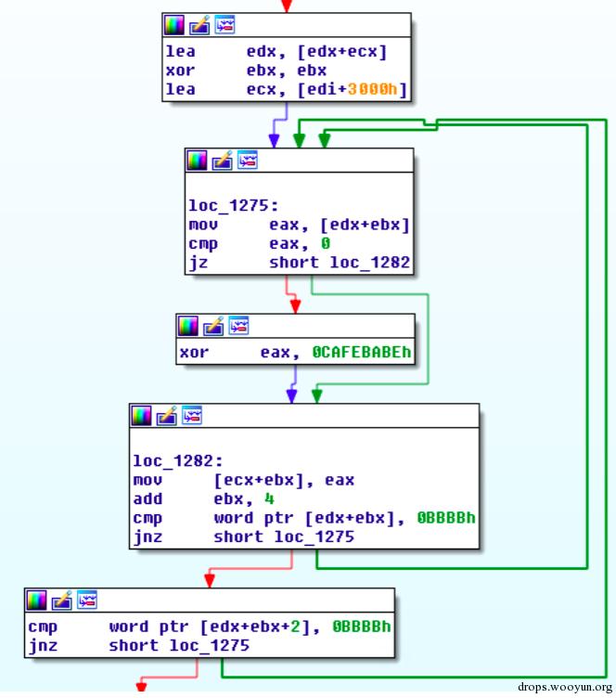This screenshot has height=698, width=616.
Task: Select line 'lea edx, [edx+ecx]'
Action: click(x=276, y=52)
